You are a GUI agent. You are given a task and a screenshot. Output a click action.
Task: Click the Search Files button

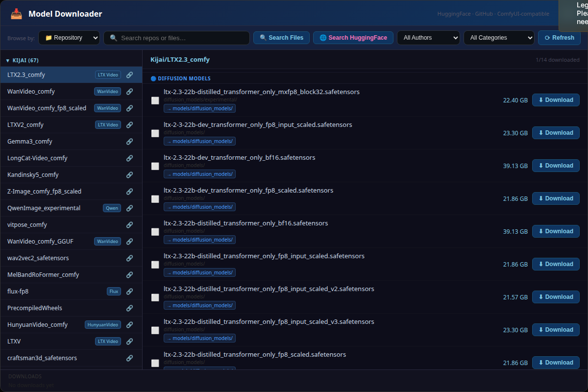(x=281, y=38)
